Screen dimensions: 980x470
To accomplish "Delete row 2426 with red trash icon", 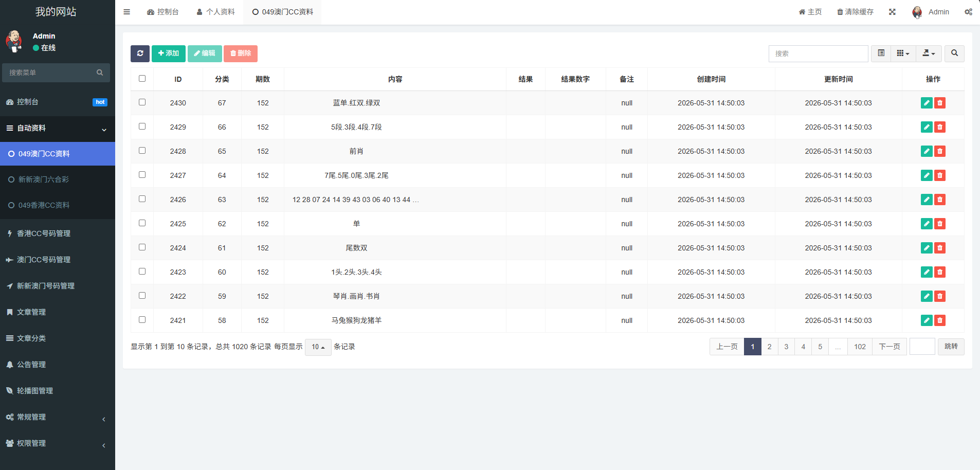I will (940, 200).
